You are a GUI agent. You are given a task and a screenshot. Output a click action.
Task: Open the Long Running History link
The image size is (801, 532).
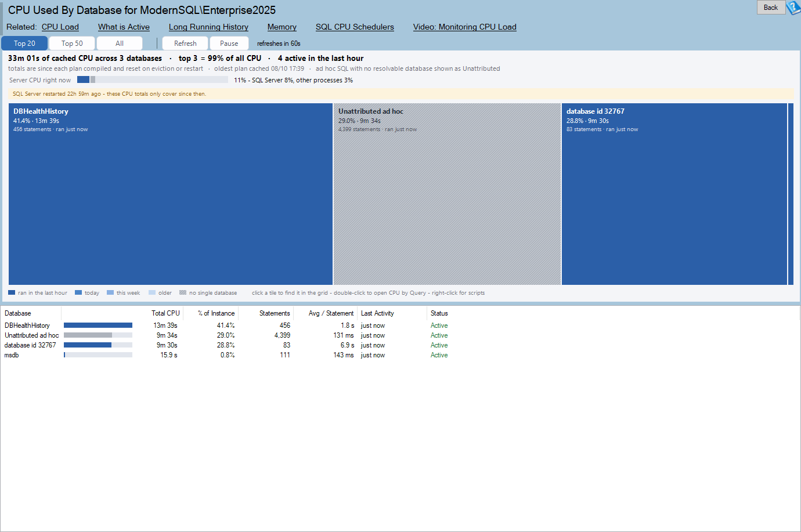pyautogui.click(x=208, y=27)
